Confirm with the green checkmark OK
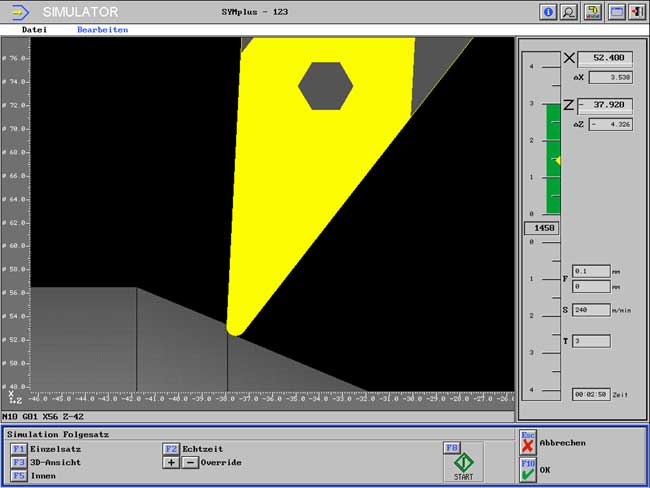The width and height of the screenshot is (650, 488). point(528,469)
